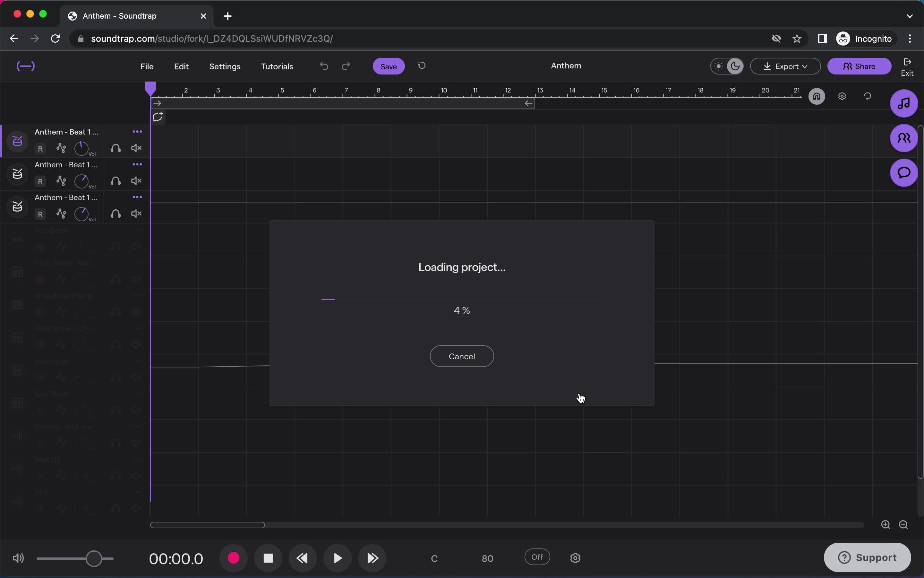Image resolution: width=924 pixels, height=578 pixels.
Task: Click the record button
Action: pos(233,558)
